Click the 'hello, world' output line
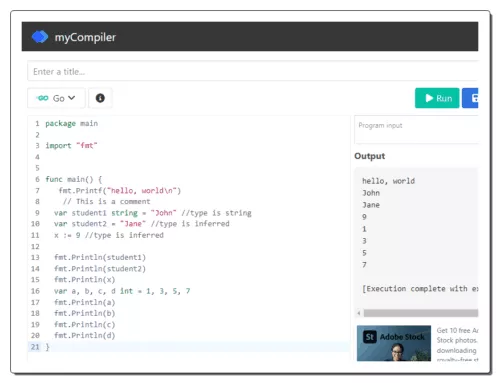This screenshot has width=500, height=383. (x=388, y=181)
